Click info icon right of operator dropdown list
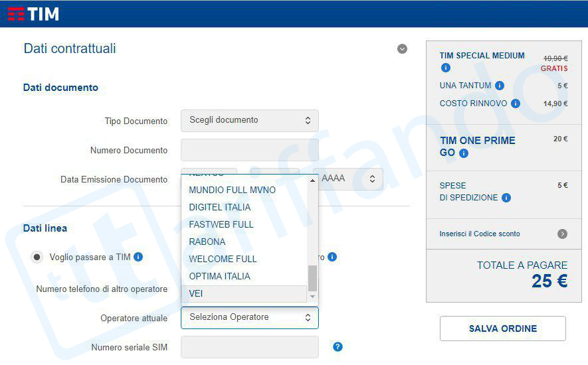 pyautogui.click(x=332, y=257)
